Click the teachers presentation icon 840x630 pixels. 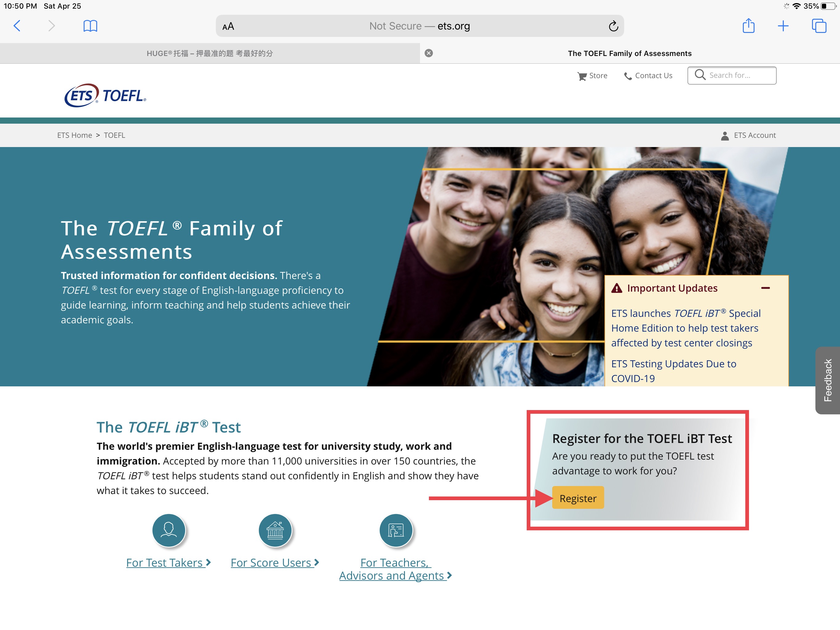(x=396, y=530)
